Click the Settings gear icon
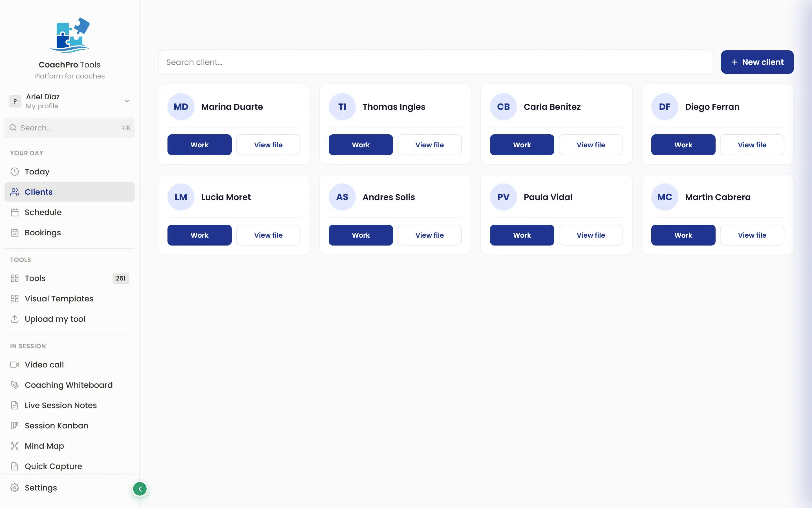 (x=14, y=487)
